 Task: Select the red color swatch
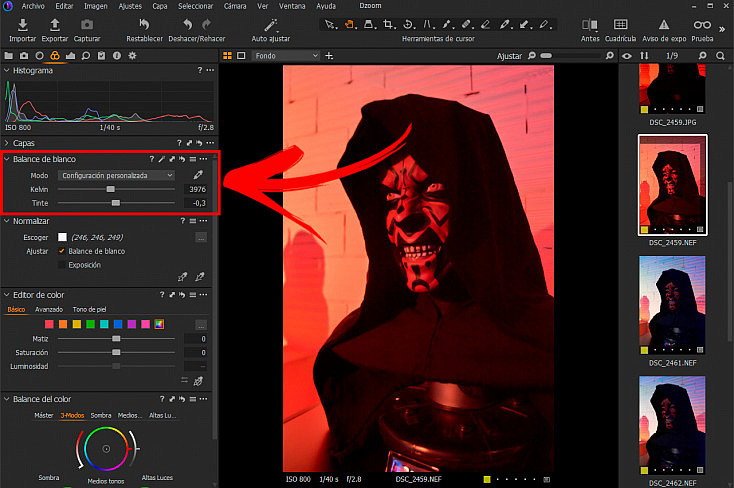click(x=49, y=324)
